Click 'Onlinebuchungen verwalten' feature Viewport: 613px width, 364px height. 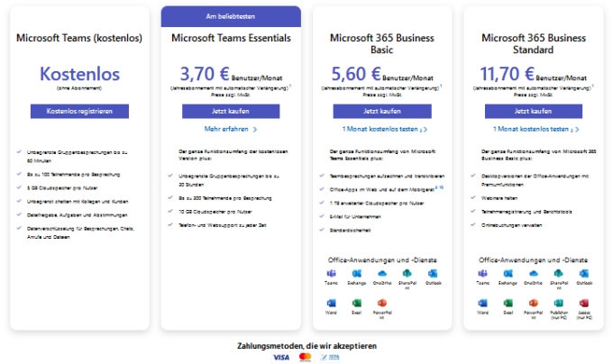click(512, 225)
